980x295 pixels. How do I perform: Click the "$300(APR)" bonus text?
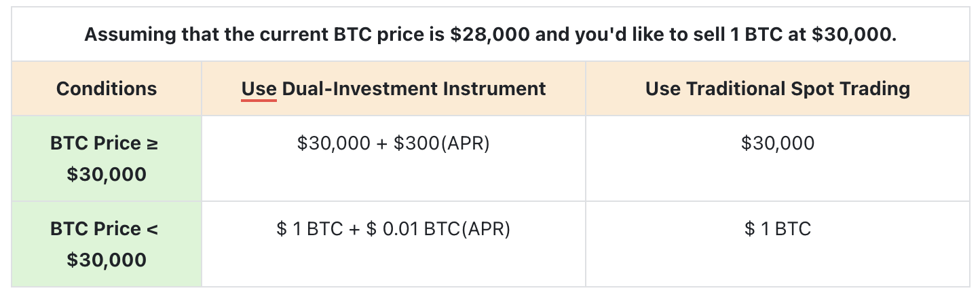coord(442,144)
